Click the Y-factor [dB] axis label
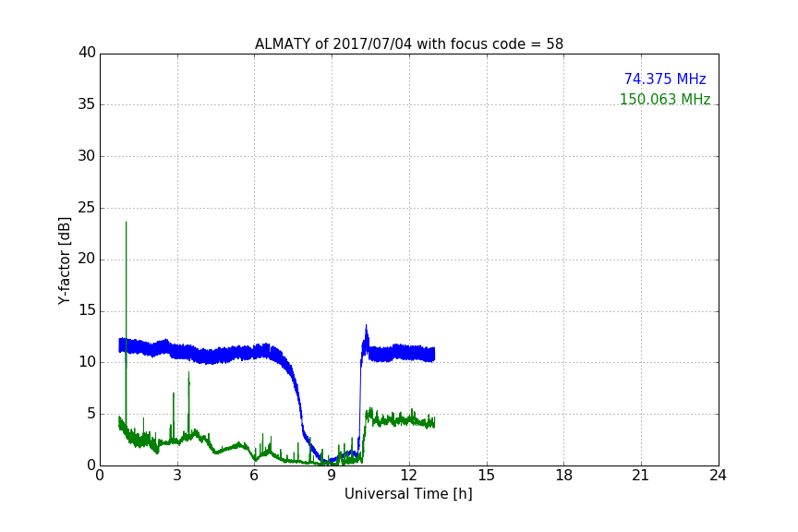The width and height of the screenshot is (798, 532). coord(64,260)
